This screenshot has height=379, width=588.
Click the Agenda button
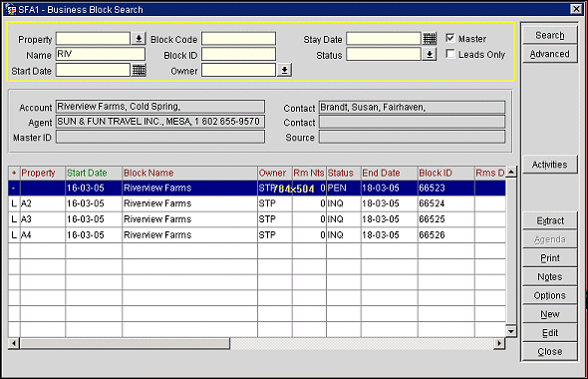[550, 239]
